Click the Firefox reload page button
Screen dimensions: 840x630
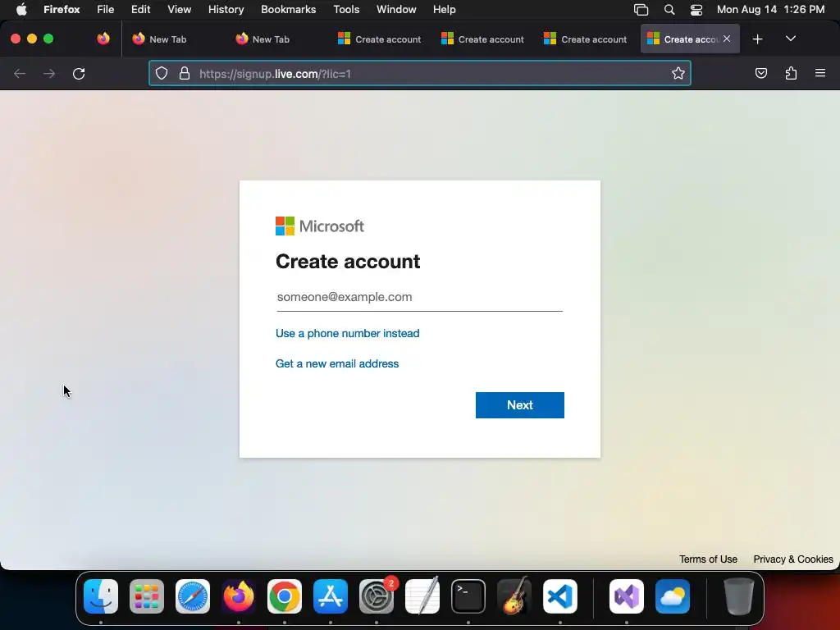[x=79, y=73]
